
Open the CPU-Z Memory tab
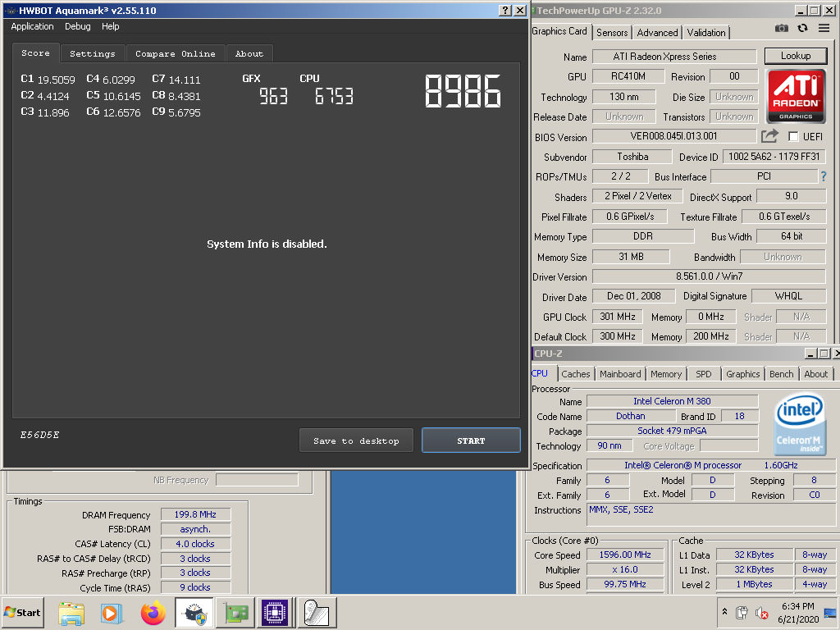(x=666, y=374)
